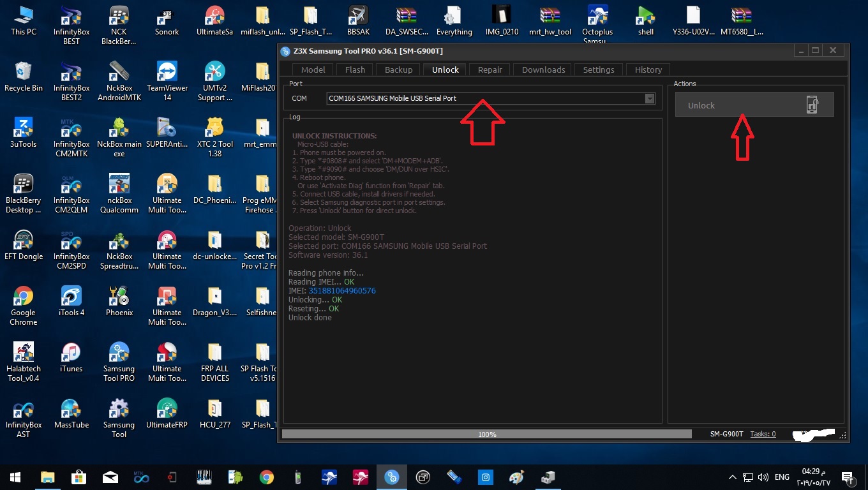View the History tab
The image size is (868, 490).
[648, 70]
